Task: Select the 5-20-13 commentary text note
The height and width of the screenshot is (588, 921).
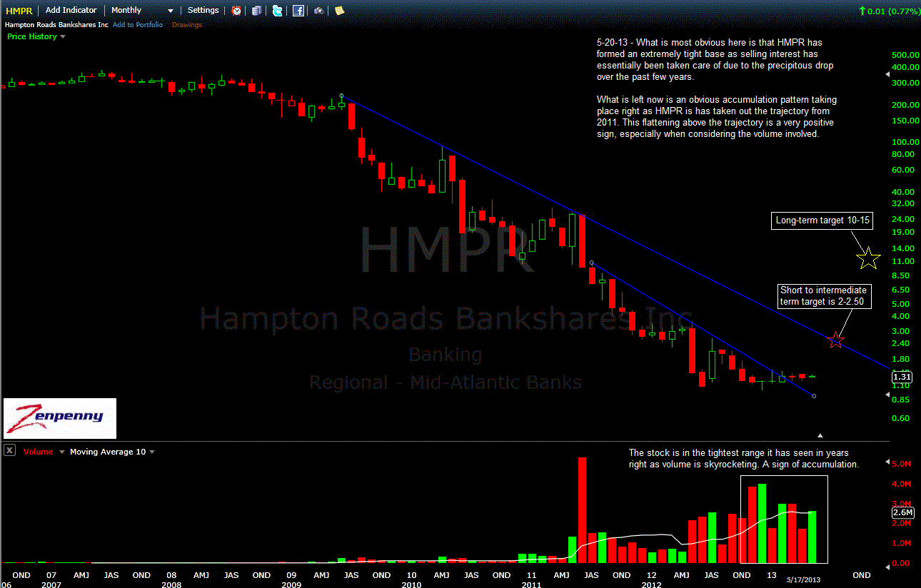Action: [x=717, y=88]
